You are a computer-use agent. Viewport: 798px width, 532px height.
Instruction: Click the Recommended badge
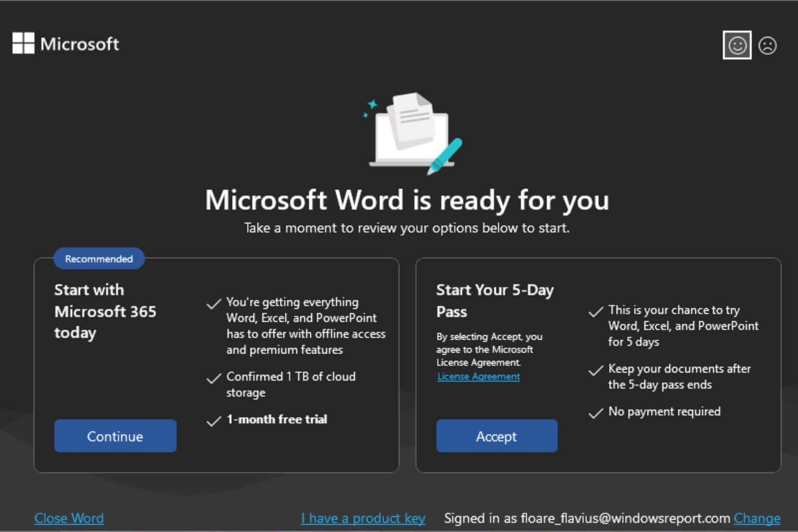click(x=99, y=259)
